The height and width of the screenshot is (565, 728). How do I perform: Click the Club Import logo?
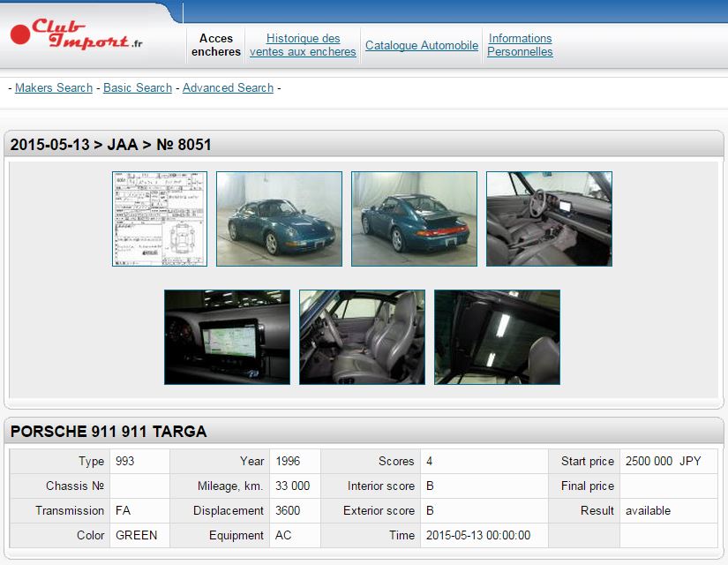pos(77,35)
